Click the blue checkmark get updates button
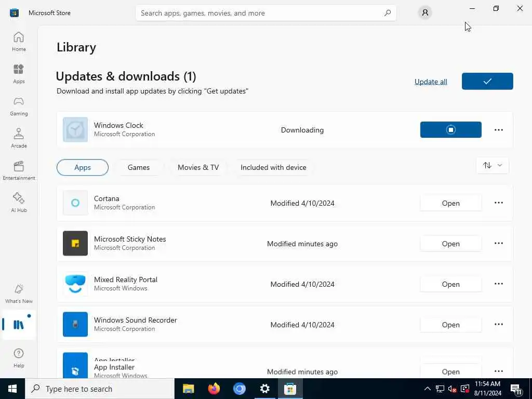Screen dimensions: 532x399 (487, 81)
